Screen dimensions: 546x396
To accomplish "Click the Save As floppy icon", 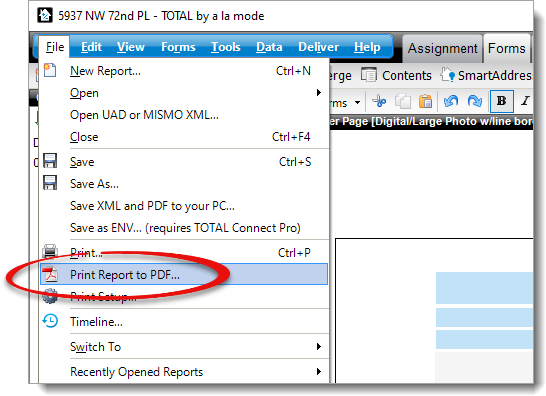I will (x=50, y=183).
